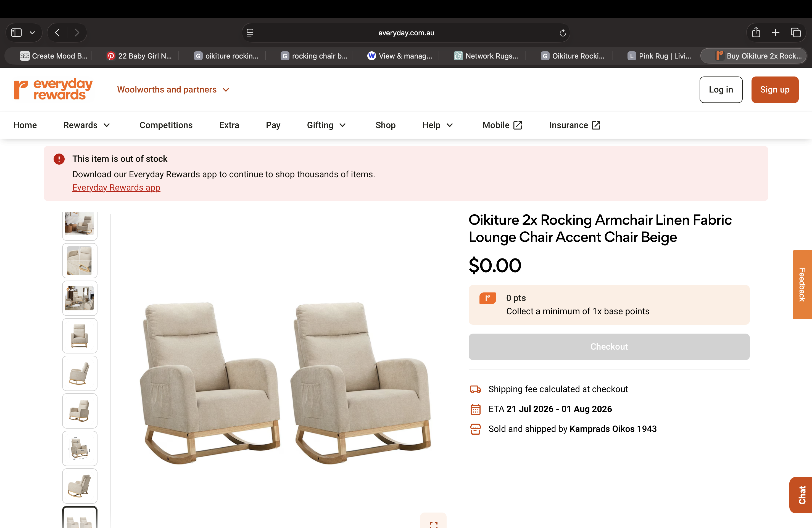Switch to the Pink Rug | Livi... tab
Viewport: 812px width, 528px height.
[x=659, y=56]
